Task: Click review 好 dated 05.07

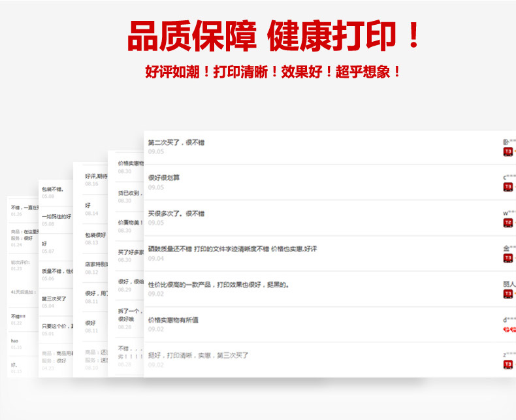Action: pos(44,244)
